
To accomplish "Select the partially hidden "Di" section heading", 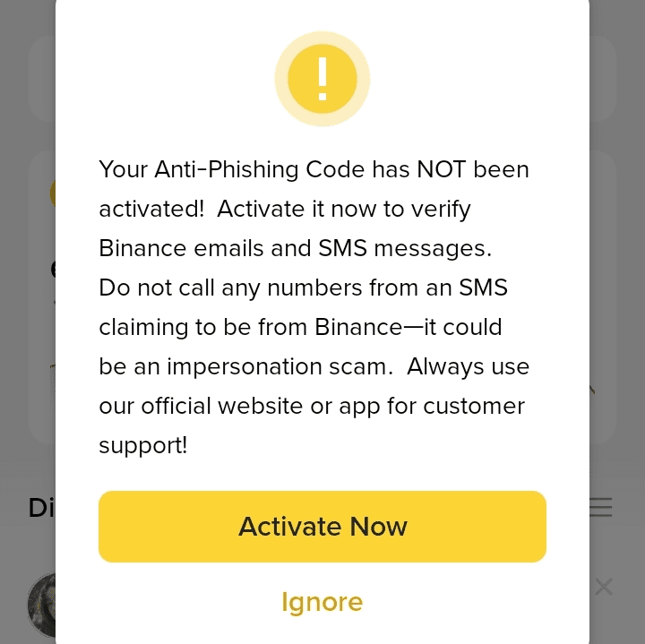I will point(41,508).
